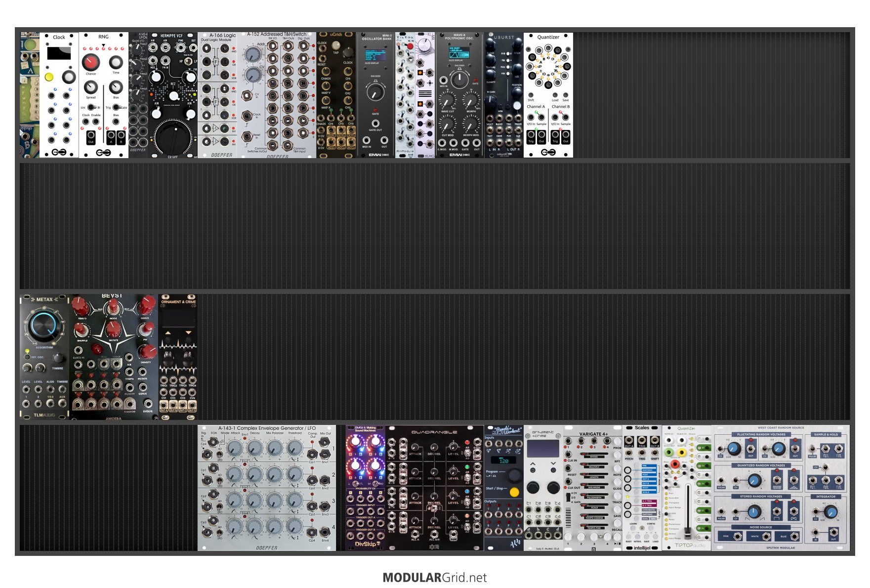Click the 120 tempo display on Pamela's Workout

(x=503, y=460)
